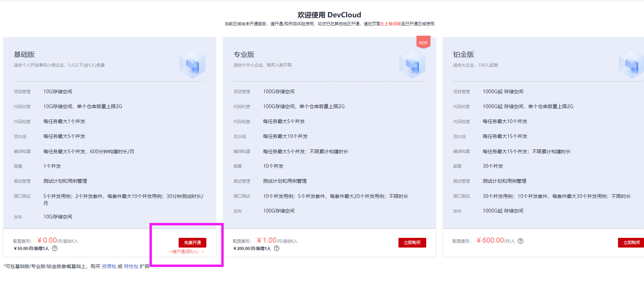This screenshot has width=644, height=285.
Task: Click the text 每任务最大5个并发，600分钟构建时长/月
Action: coord(89,152)
